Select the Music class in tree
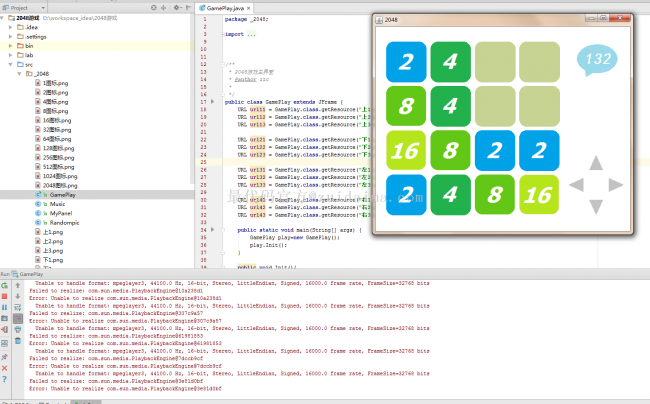 pos(58,204)
